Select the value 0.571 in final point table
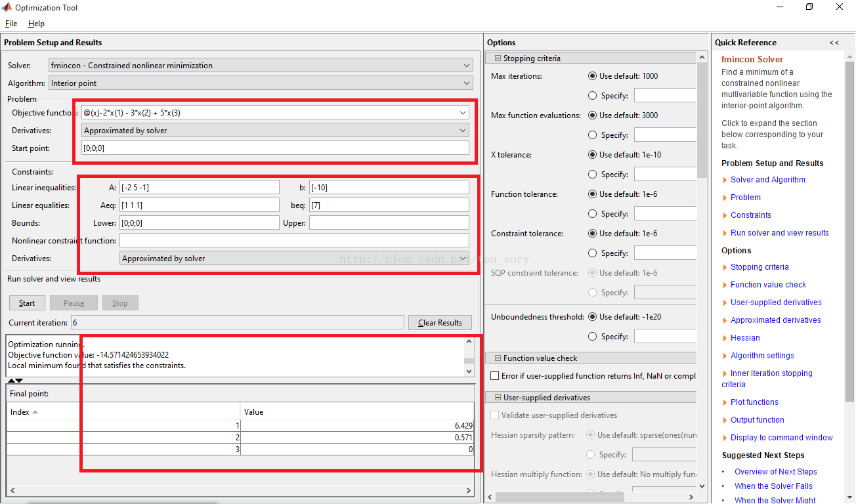 357,438
